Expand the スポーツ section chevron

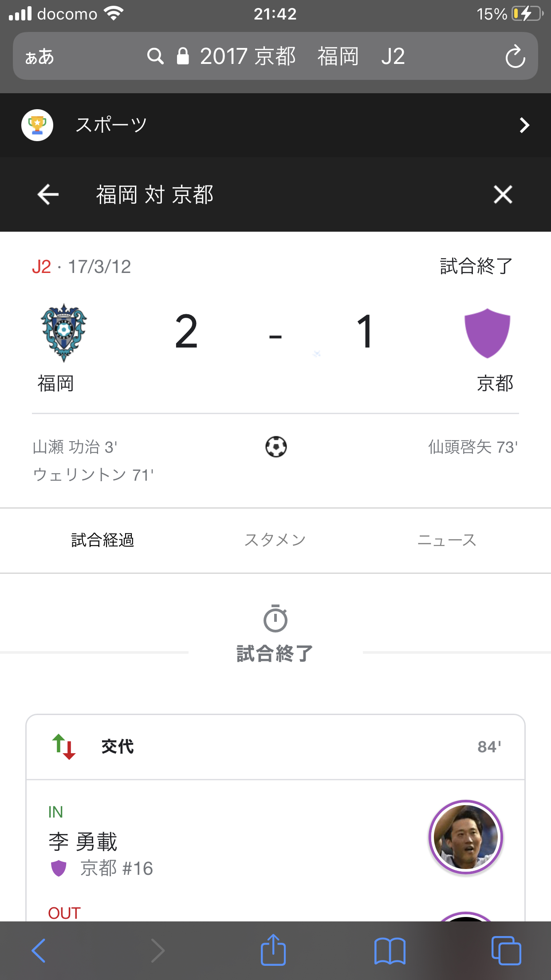pos(524,125)
